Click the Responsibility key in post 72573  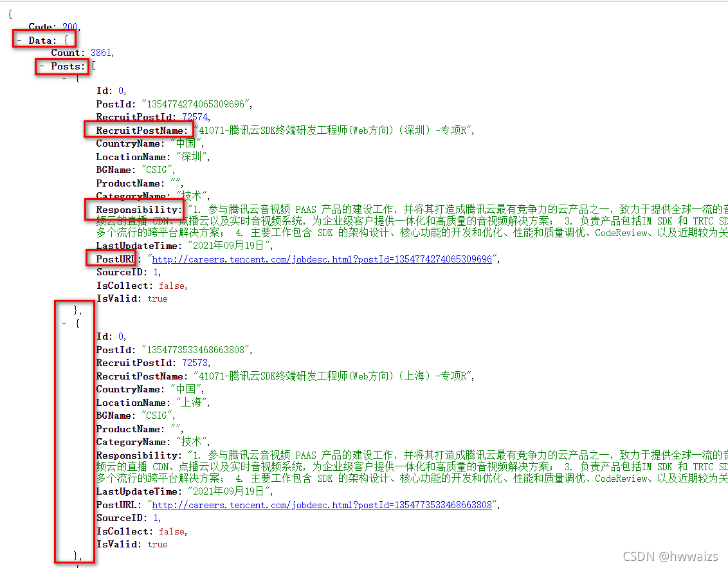pyautogui.click(x=138, y=455)
